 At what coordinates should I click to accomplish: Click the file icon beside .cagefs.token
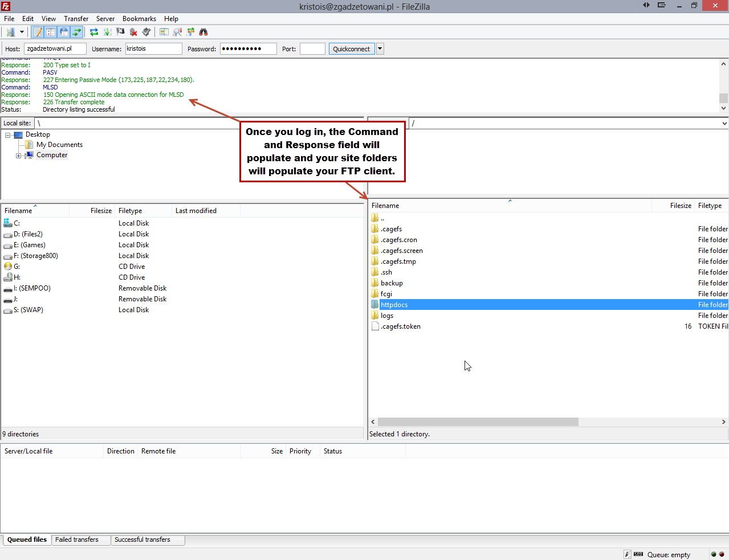pyautogui.click(x=374, y=326)
